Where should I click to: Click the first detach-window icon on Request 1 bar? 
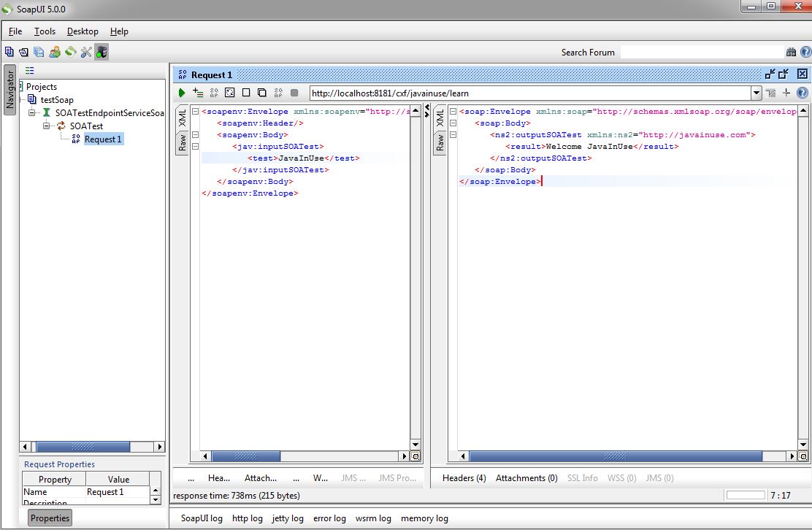[770, 74]
